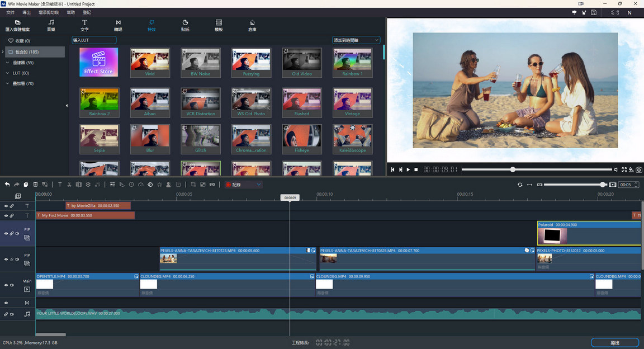Click the 導出 export button at bottom right
The height and width of the screenshot is (349, 644).
[x=614, y=342]
